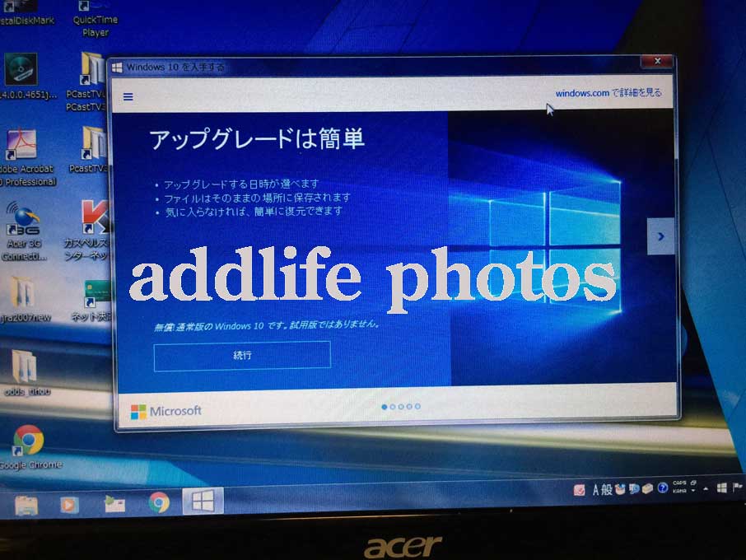Open File Explorer from the taskbar

coord(26,506)
